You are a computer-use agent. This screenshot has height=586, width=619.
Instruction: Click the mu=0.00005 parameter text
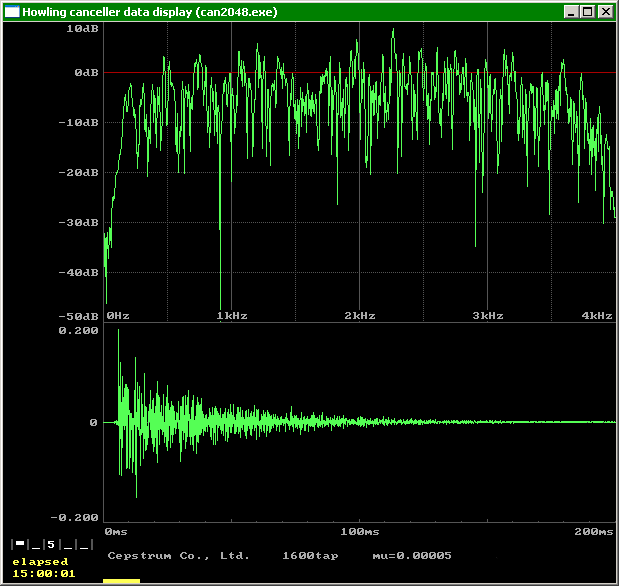(412, 555)
